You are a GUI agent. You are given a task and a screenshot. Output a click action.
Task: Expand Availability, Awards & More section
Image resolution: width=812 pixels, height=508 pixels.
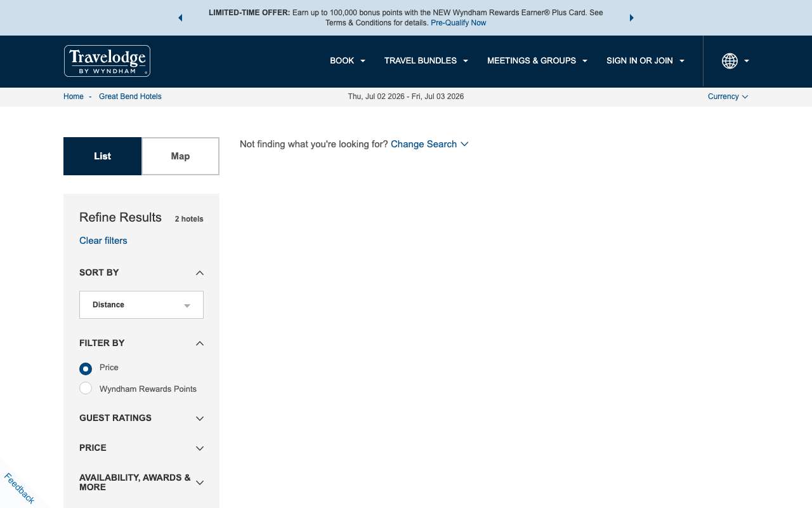pyautogui.click(x=141, y=483)
